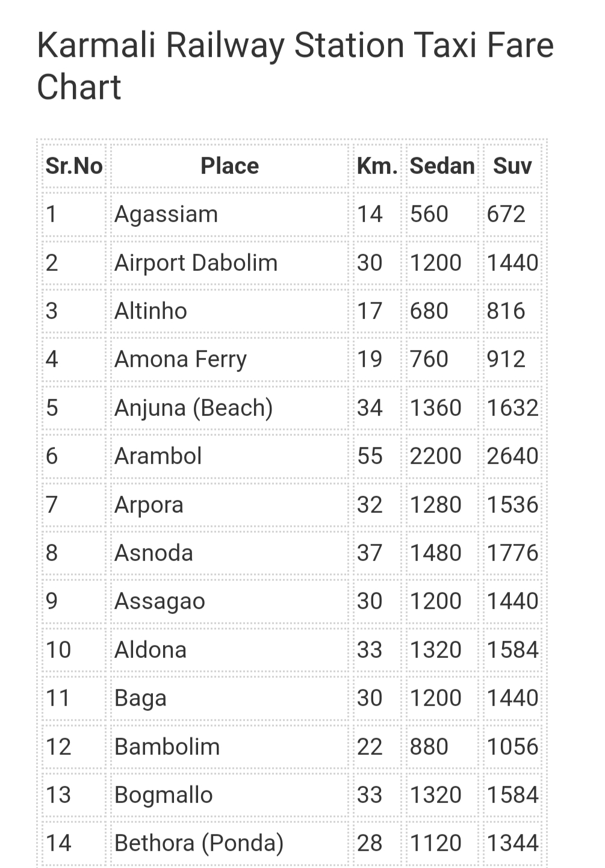Click Asnoda distance value 37
This screenshot has height=868, width=605.
pos(370,553)
